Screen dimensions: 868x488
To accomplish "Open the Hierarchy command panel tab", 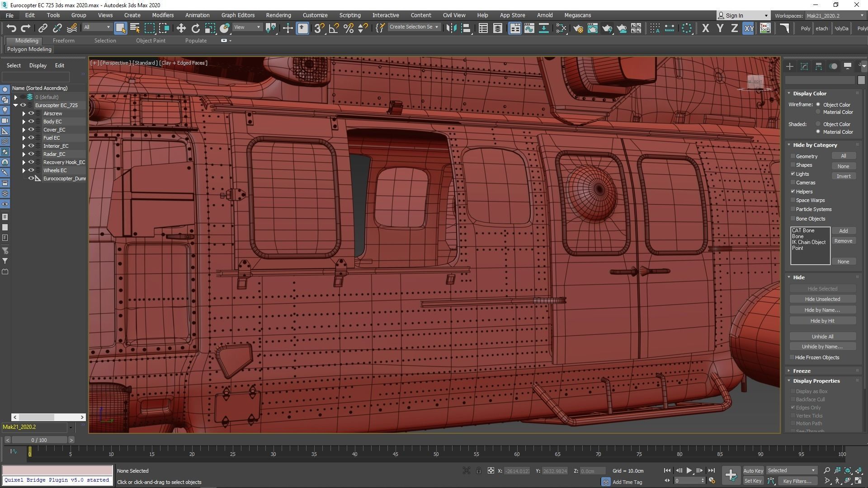I will click(818, 66).
